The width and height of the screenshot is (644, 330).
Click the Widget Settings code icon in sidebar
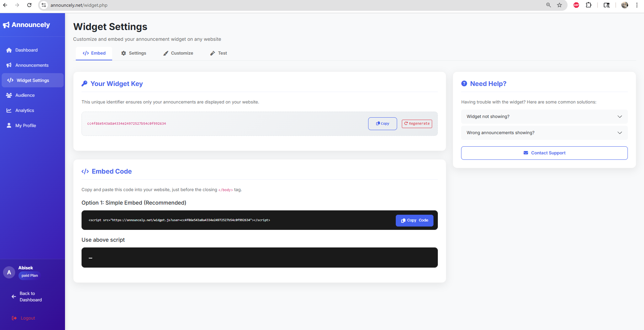tap(10, 80)
